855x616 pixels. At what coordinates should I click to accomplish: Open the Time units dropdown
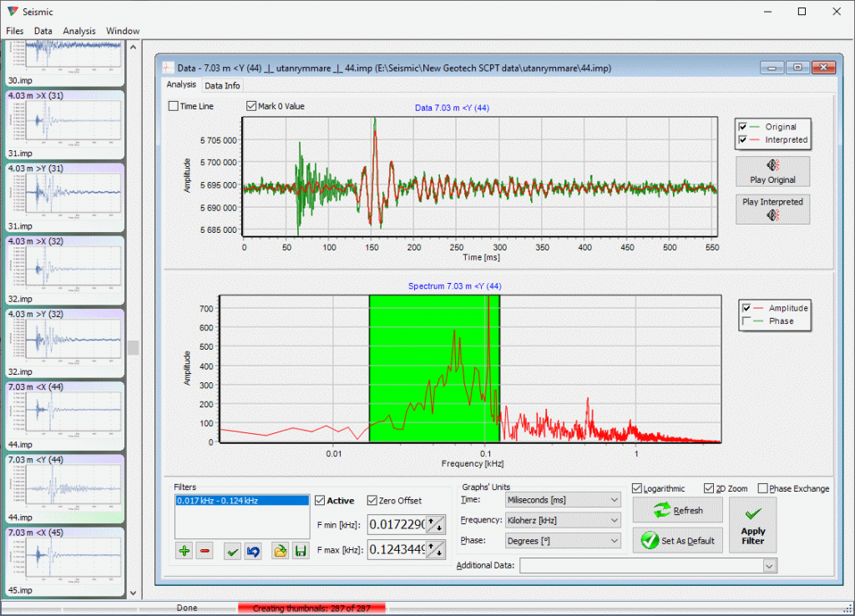coord(562,499)
